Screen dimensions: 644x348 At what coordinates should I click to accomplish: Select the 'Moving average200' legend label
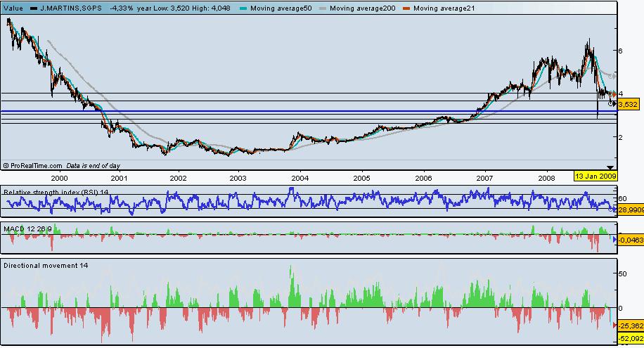pyautogui.click(x=363, y=8)
